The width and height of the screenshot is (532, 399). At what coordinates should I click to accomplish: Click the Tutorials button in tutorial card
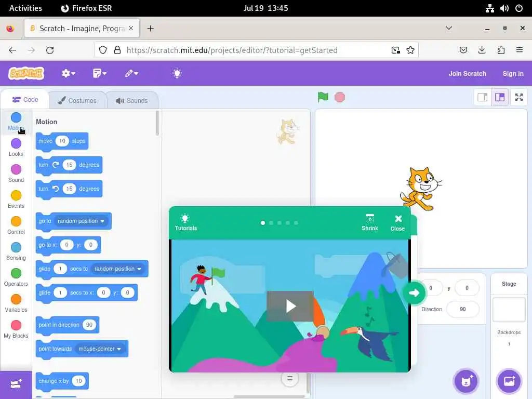point(185,222)
